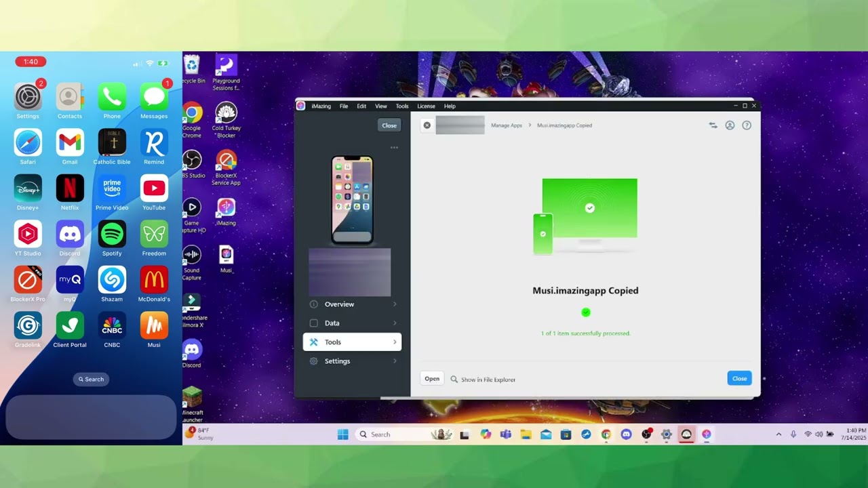Viewport: 868px width, 488px height.
Task: Open the Windows Start button
Action: pyautogui.click(x=343, y=434)
